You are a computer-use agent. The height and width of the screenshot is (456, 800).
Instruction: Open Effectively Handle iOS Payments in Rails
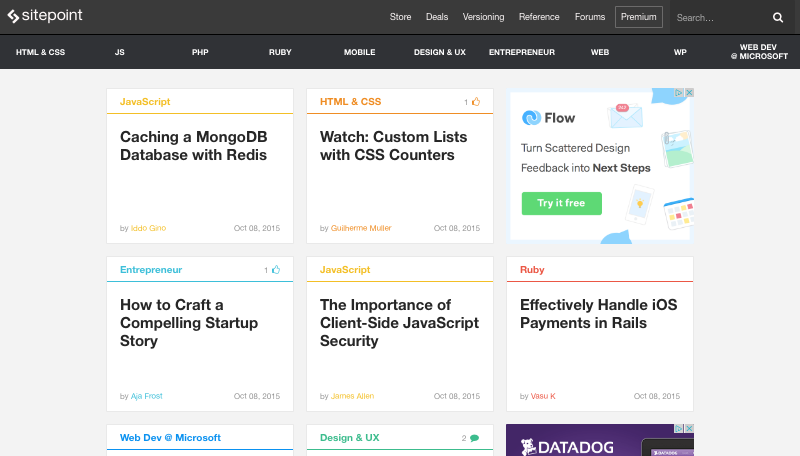click(598, 314)
